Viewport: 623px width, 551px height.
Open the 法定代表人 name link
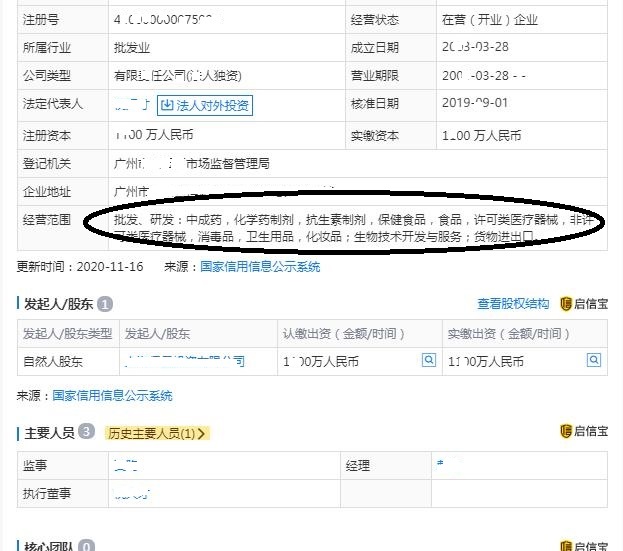coord(132,104)
